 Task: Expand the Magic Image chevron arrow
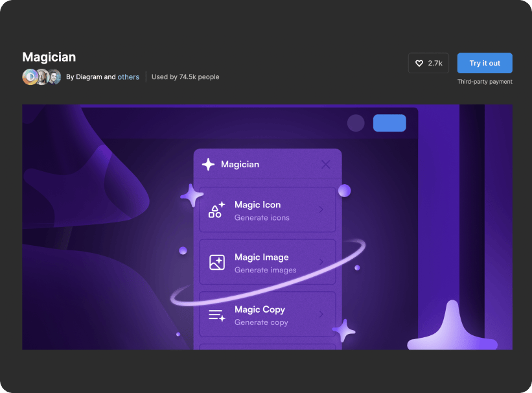coord(321,262)
